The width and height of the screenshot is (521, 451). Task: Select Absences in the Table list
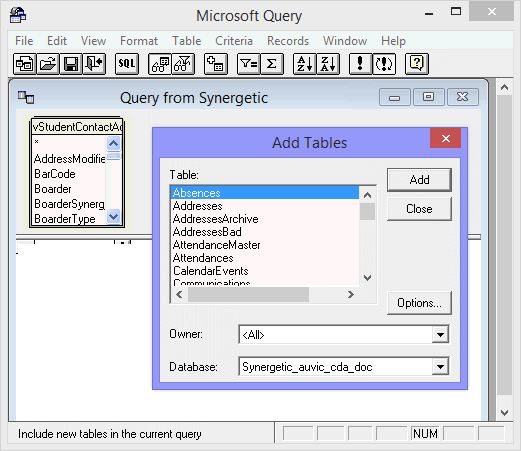265,193
